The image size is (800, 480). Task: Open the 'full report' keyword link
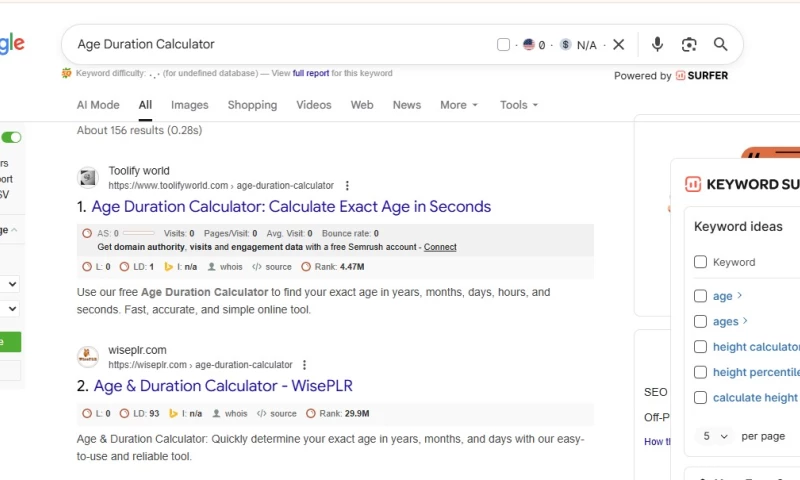(x=311, y=73)
